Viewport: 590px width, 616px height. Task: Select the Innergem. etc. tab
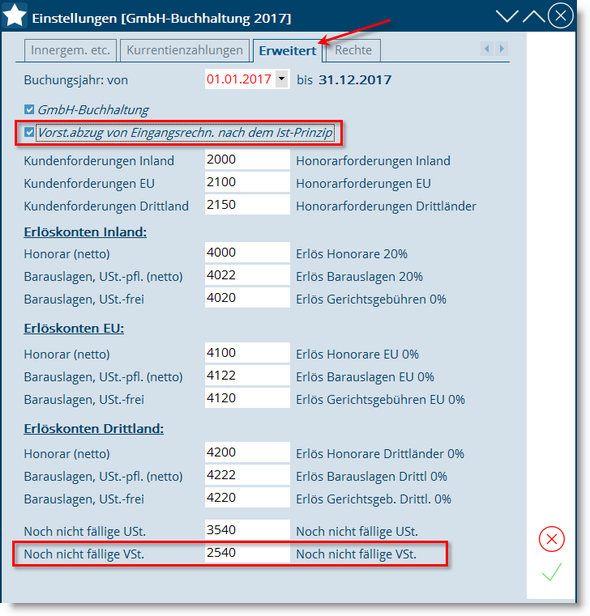tap(70, 50)
